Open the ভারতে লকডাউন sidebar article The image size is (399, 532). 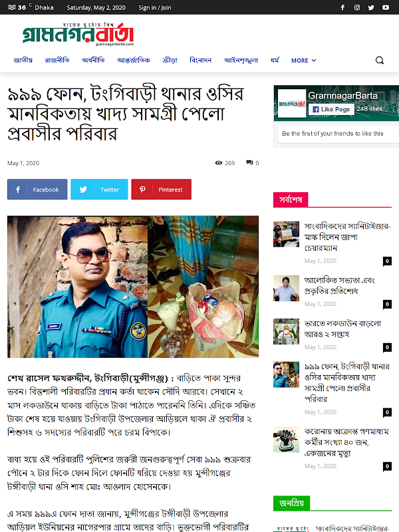pos(342,329)
